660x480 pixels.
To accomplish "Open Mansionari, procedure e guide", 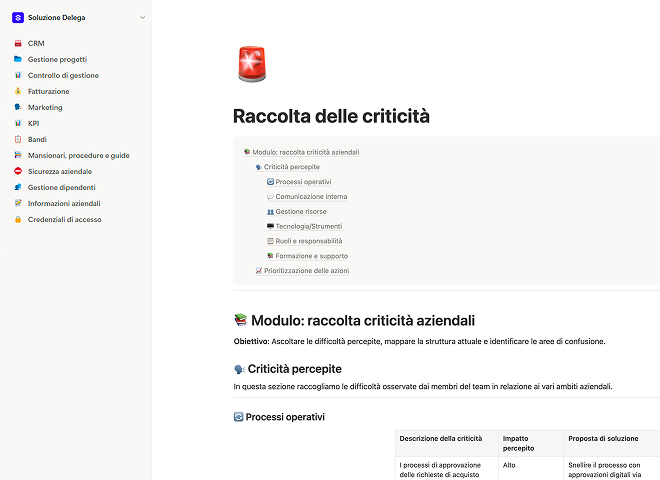I will (x=79, y=155).
